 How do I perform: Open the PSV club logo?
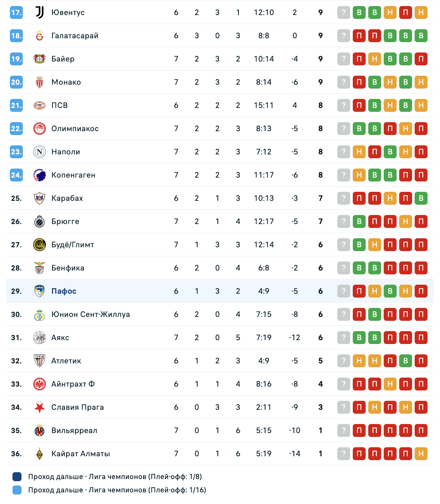tap(40, 105)
